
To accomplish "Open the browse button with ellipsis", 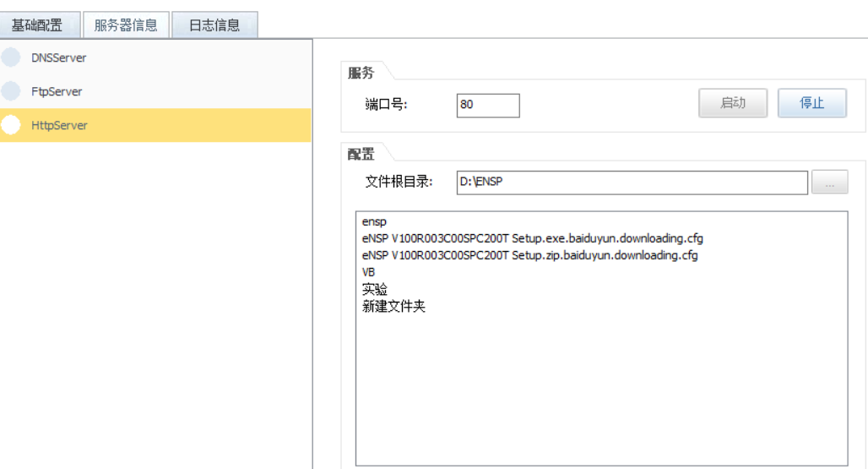I will (829, 183).
